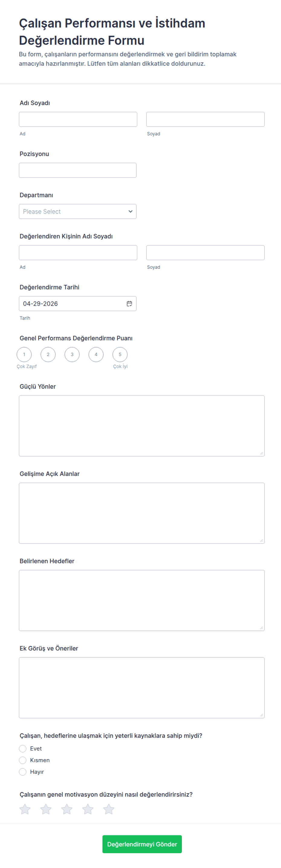Open the Departmanı dropdown
The width and height of the screenshot is (281, 868).
pyautogui.click(x=77, y=211)
